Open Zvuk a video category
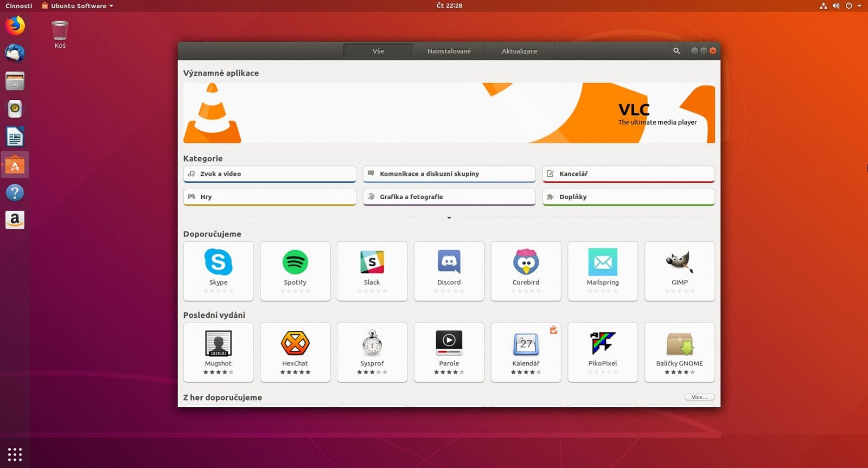 pyautogui.click(x=270, y=174)
